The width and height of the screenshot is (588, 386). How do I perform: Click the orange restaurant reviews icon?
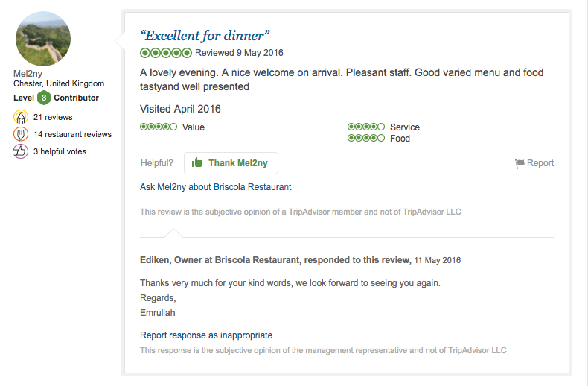tap(21, 134)
